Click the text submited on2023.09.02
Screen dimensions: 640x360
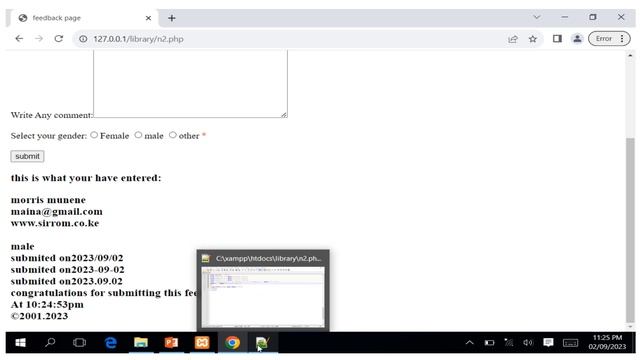tap(67, 281)
